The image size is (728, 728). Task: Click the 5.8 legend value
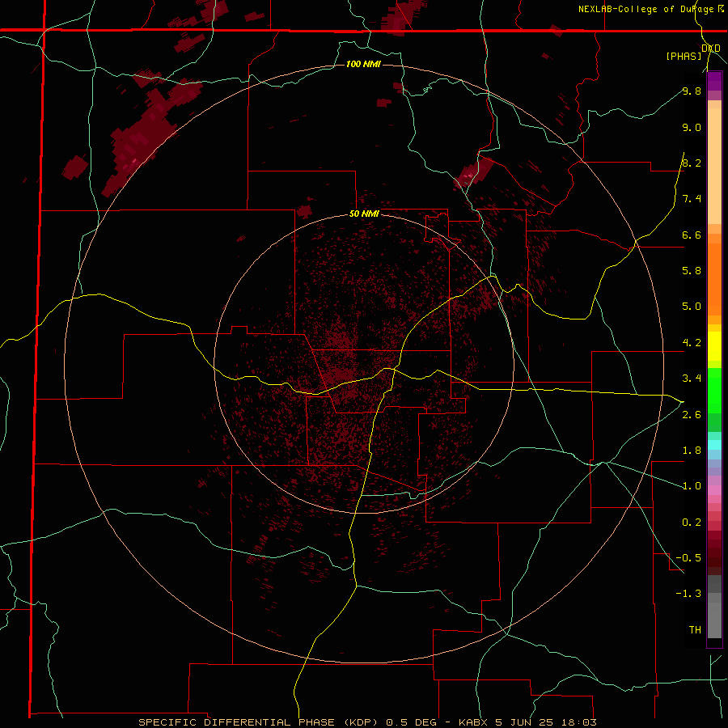(x=692, y=270)
